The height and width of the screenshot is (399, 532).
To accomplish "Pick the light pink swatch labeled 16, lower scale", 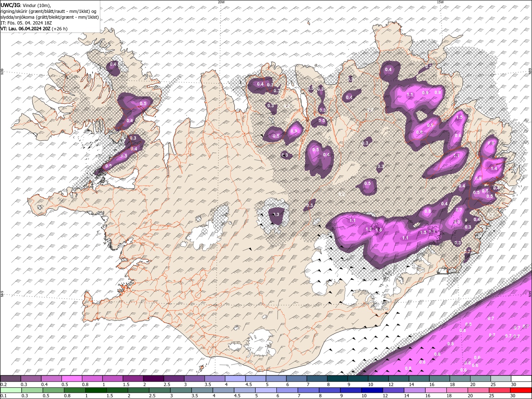I will coord(436,390).
